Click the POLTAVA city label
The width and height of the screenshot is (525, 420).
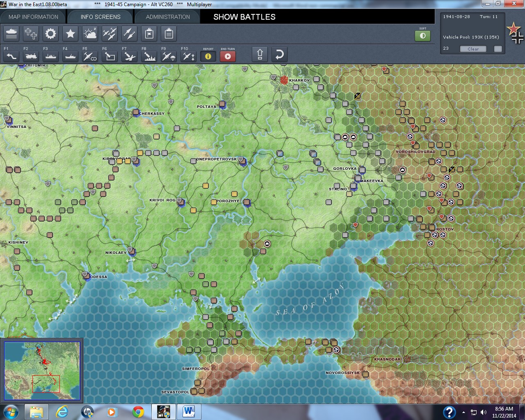click(206, 107)
